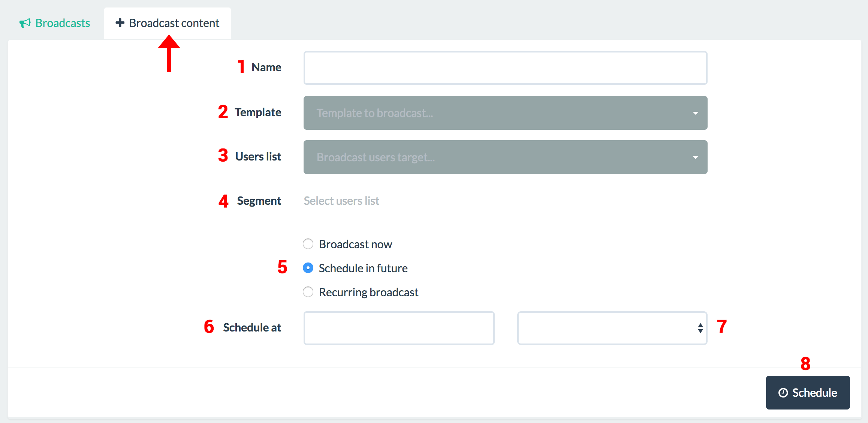
Task: Expand the Broadcast users target dropdown
Action: pos(502,157)
